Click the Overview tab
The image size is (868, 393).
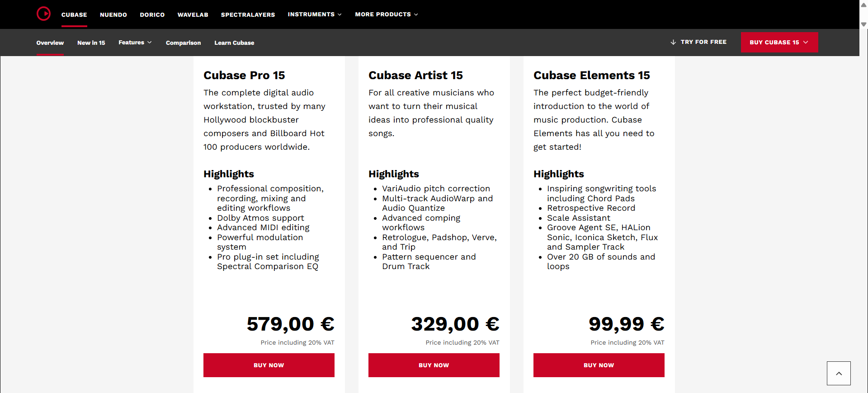[x=50, y=43]
